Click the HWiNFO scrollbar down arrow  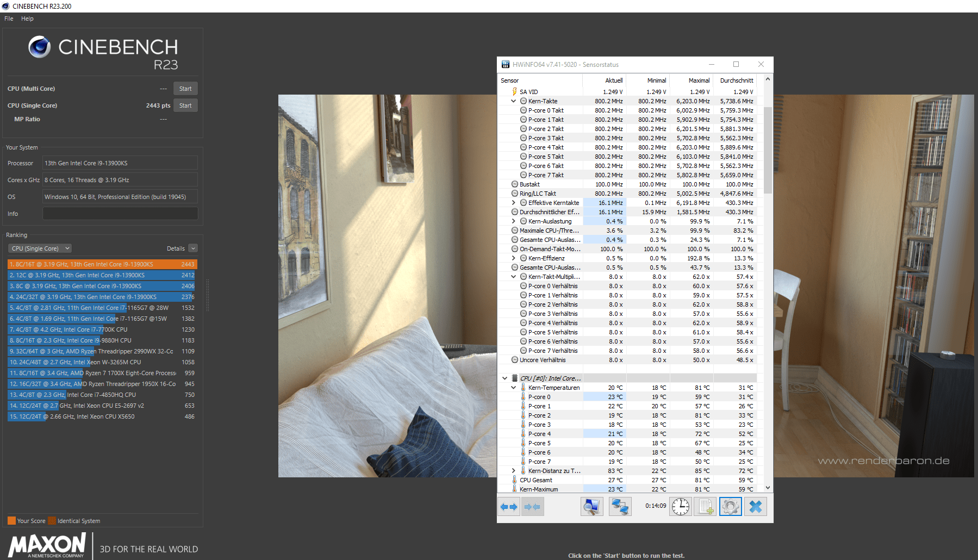click(768, 488)
